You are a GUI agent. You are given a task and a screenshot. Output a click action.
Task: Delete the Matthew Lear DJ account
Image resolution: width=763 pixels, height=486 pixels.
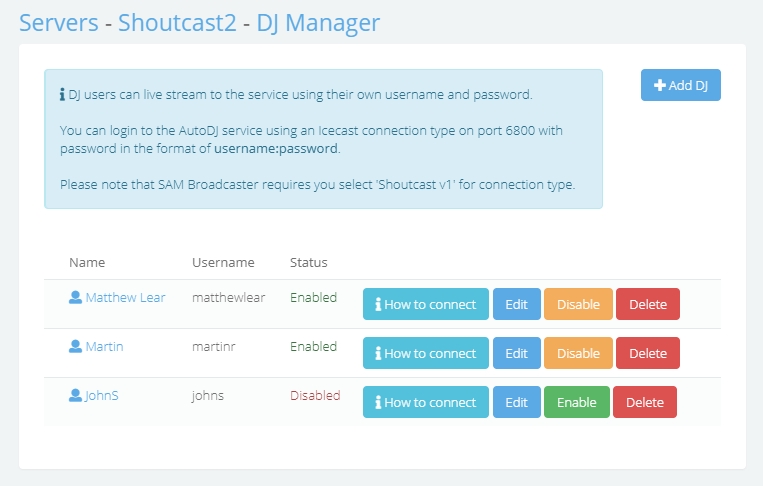click(x=648, y=304)
